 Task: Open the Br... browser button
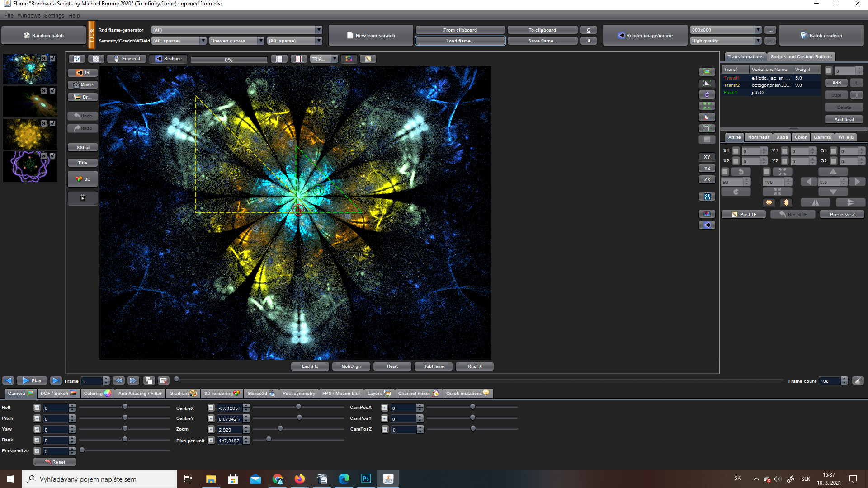pos(83,97)
